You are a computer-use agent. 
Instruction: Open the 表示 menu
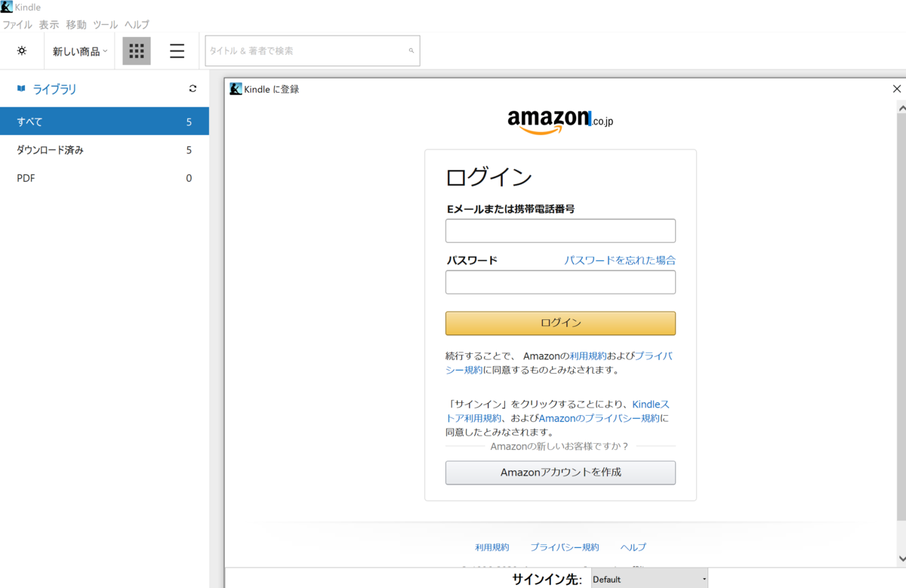click(49, 25)
